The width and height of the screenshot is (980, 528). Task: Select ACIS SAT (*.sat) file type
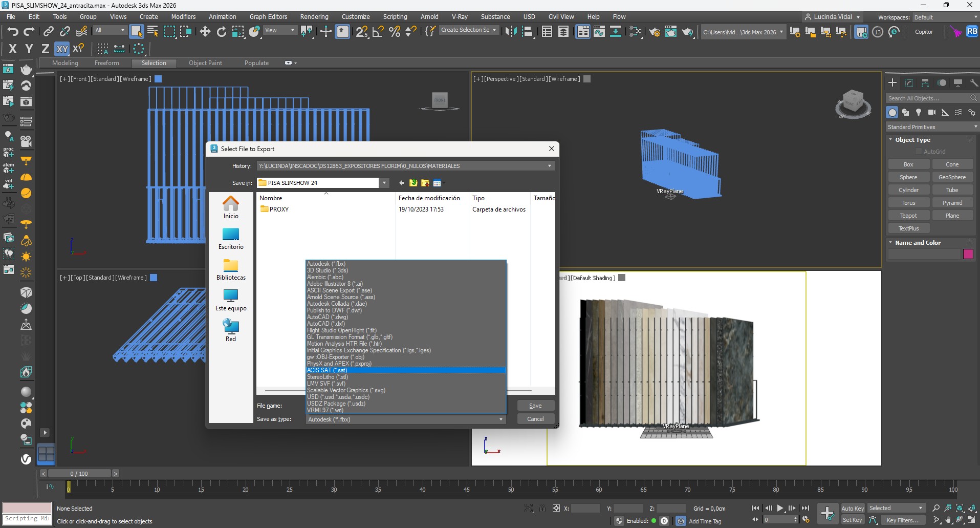(406, 370)
